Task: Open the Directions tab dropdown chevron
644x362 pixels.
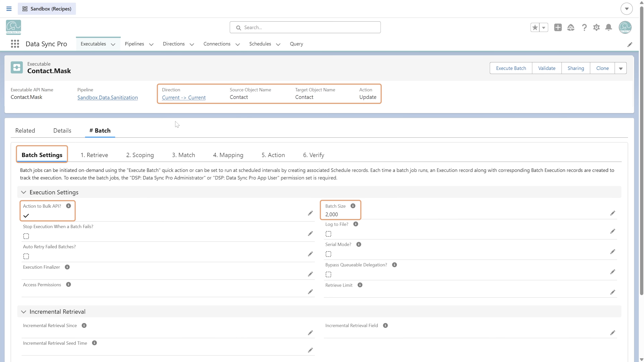Action: point(192,44)
